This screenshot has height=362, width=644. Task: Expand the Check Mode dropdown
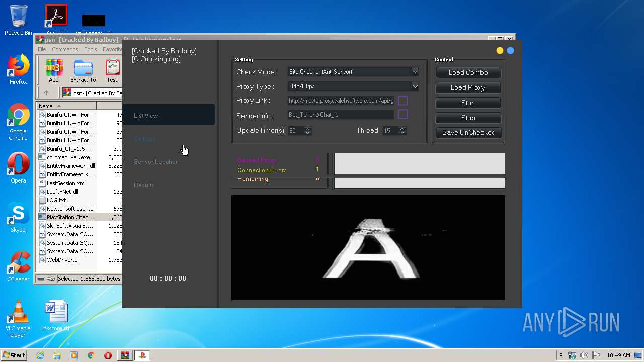click(415, 72)
